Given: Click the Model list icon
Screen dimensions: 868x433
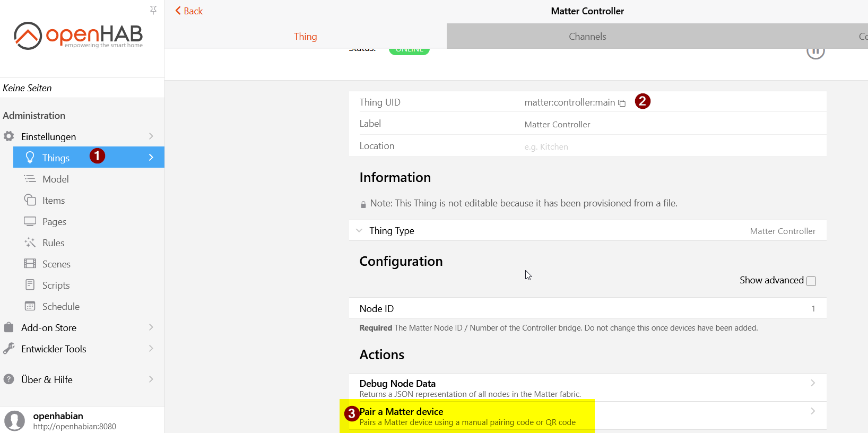Looking at the screenshot, I should pyautogui.click(x=30, y=179).
